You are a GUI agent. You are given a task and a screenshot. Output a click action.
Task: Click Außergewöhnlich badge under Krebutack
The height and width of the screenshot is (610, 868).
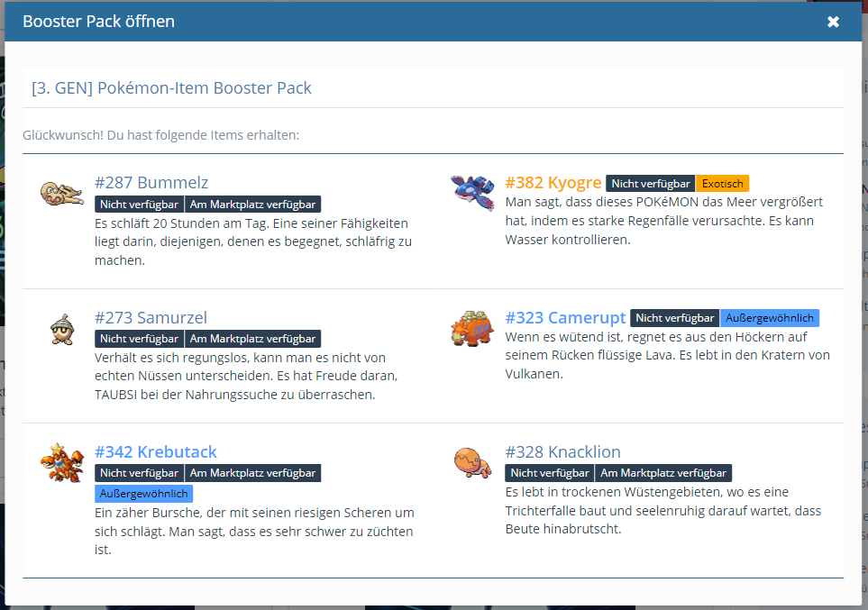(x=143, y=494)
